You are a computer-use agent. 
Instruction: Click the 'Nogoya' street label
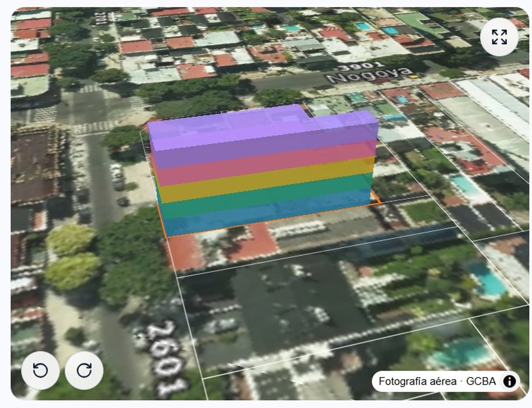click(x=369, y=75)
